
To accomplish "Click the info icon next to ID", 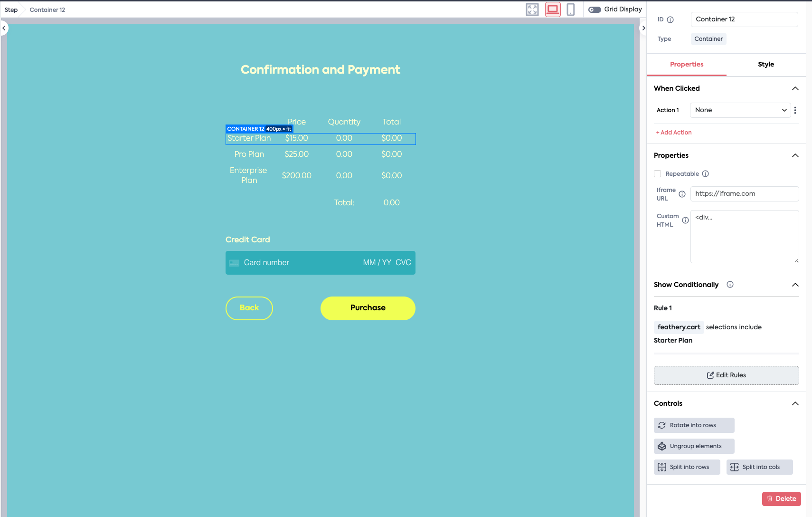I will pyautogui.click(x=670, y=19).
